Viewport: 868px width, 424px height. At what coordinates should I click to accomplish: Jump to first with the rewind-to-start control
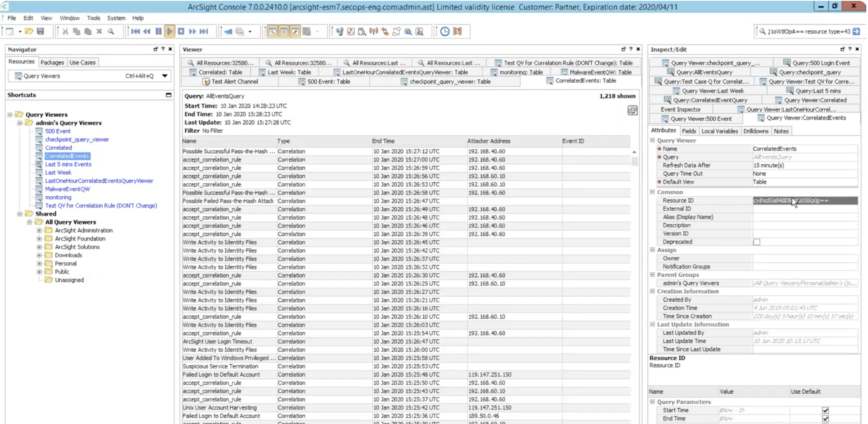[136, 31]
